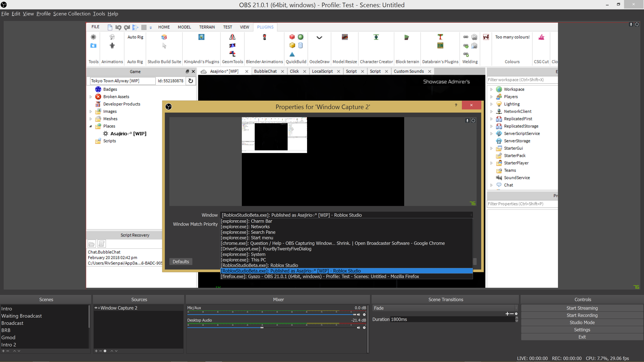Screen dimensions: 644x362
Task: Open source properties gear in Sources panel
Action: (x=105, y=351)
